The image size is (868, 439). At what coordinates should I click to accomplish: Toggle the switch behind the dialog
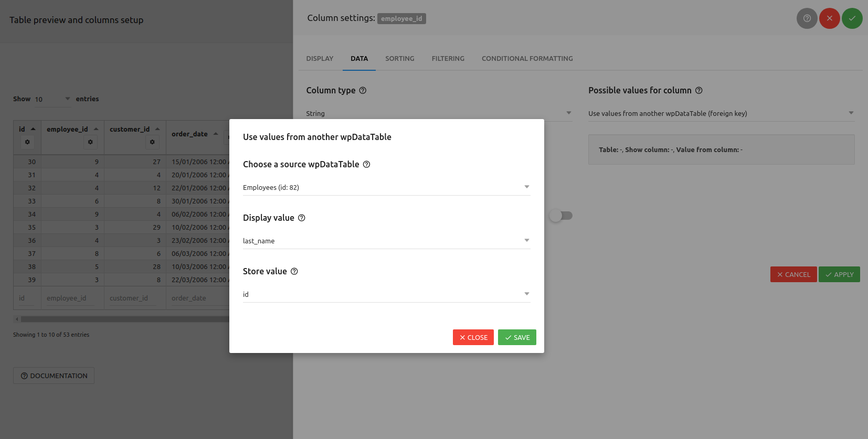pos(561,216)
